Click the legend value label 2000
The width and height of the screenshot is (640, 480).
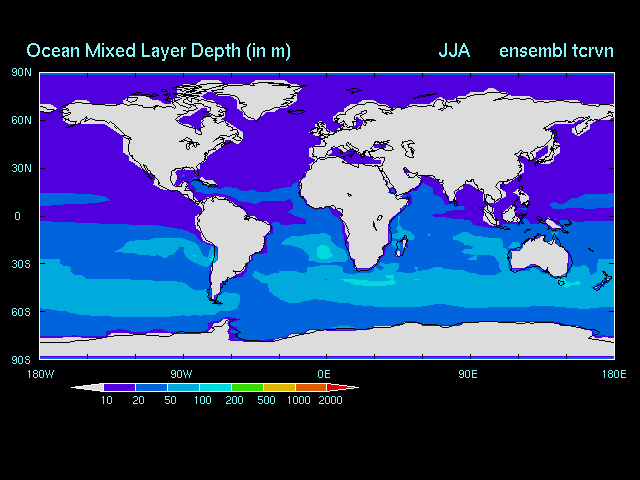pos(329,401)
